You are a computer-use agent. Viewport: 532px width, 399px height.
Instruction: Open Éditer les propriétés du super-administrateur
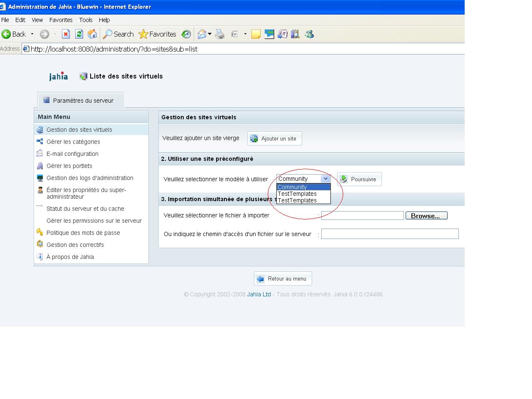point(86,193)
